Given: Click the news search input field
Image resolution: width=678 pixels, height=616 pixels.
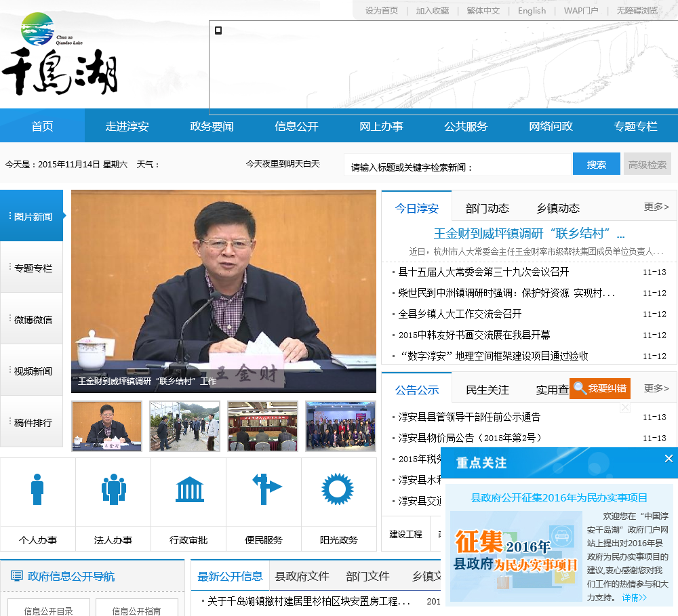Looking at the screenshot, I should [x=458, y=164].
